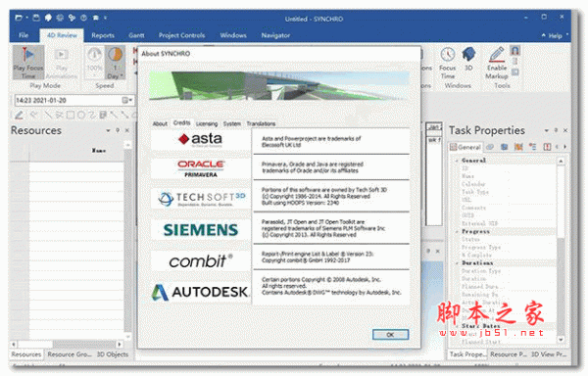Pin the Task Properties panel

556,130
